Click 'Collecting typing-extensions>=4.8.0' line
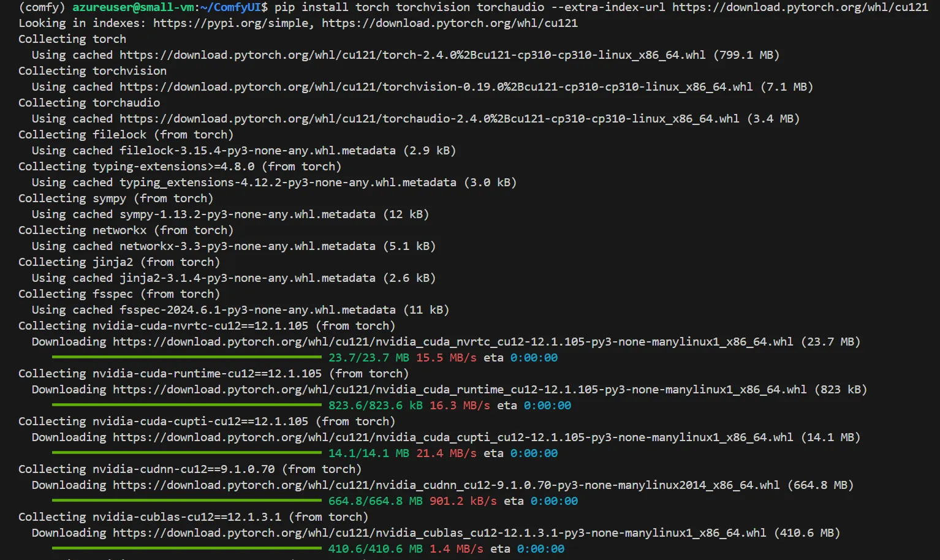Image resolution: width=940 pixels, height=560 pixels. click(x=180, y=167)
